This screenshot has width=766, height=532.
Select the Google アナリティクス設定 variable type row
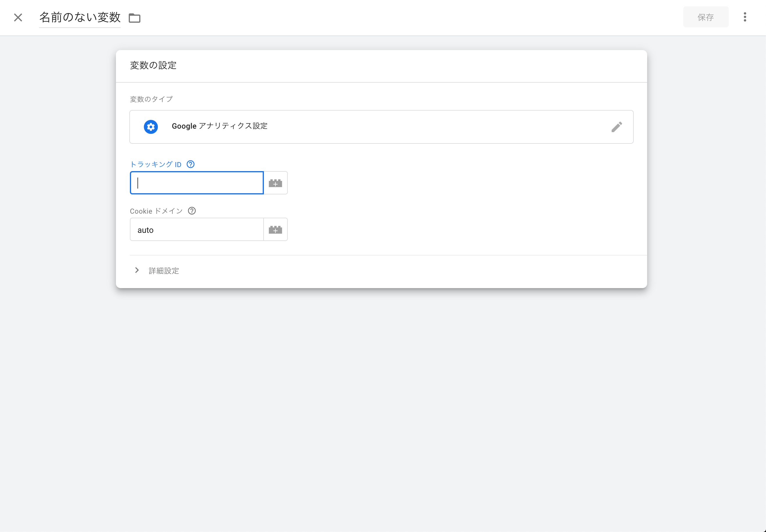coord(381,127)
